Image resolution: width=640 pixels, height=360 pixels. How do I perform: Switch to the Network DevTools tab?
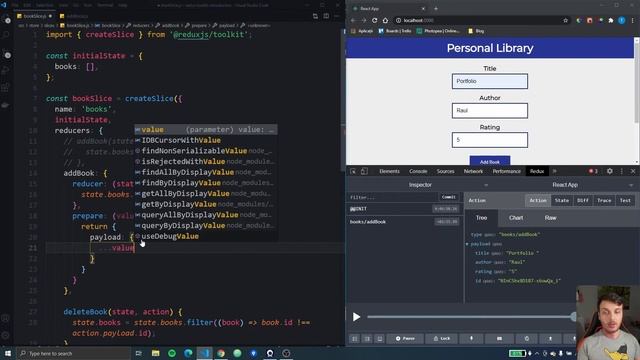coord(473,171)
